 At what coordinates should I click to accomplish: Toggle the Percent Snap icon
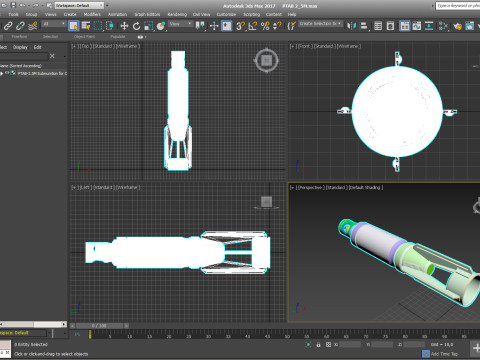(x=265, y=26)
